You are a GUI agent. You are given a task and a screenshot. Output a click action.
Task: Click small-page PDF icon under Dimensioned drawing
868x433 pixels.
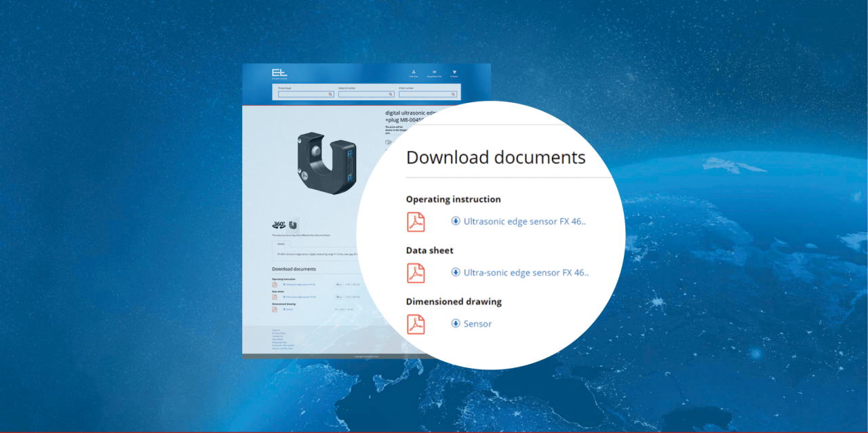pyautogui.click(x=275, y=310)
